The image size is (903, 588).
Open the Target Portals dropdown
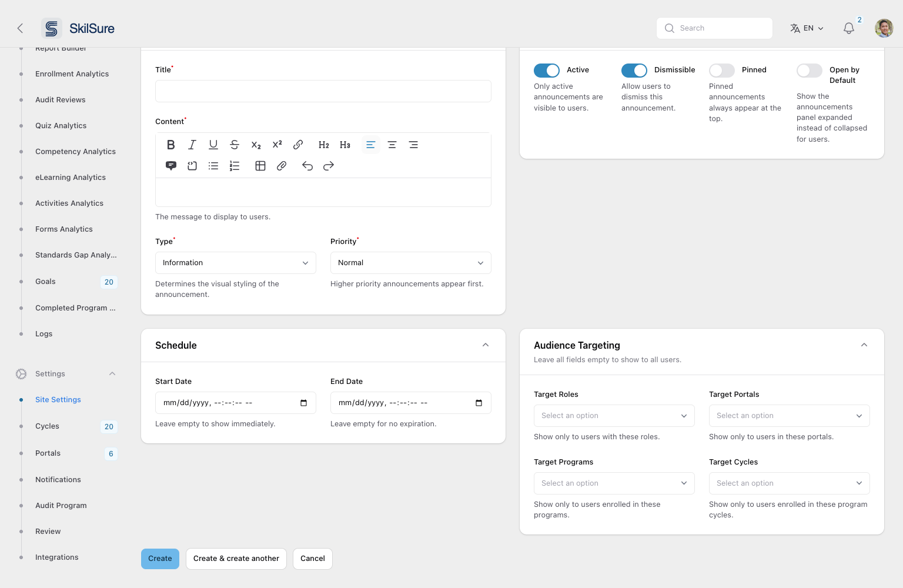(x=790, y=416)
